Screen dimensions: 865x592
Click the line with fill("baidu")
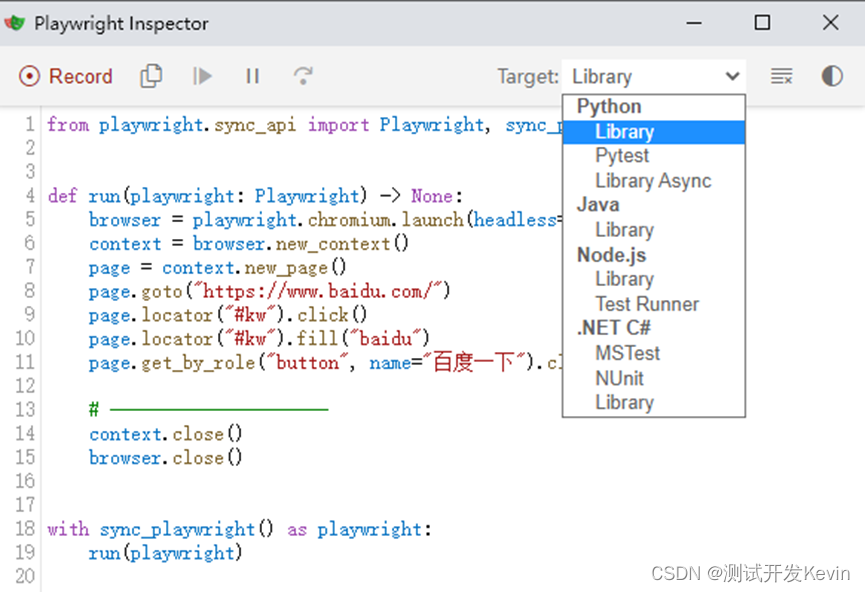tap(259, 339)
